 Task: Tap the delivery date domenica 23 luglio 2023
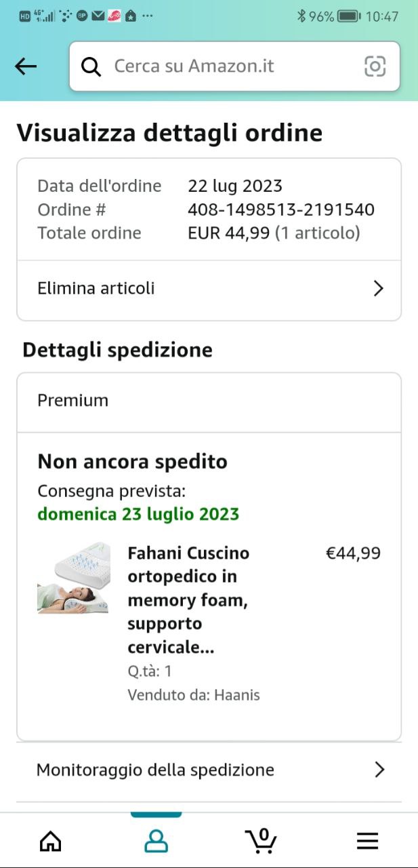click(138, 514)
